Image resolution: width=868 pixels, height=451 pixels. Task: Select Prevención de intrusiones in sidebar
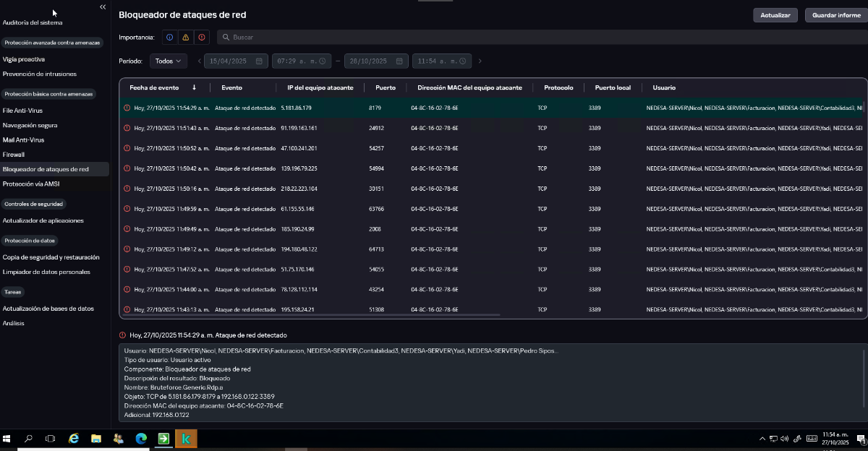pyautogui.click(x=40, y=74)
